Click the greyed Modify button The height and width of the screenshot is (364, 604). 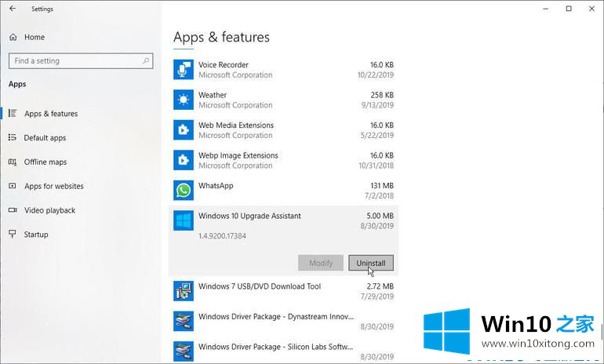321,263
